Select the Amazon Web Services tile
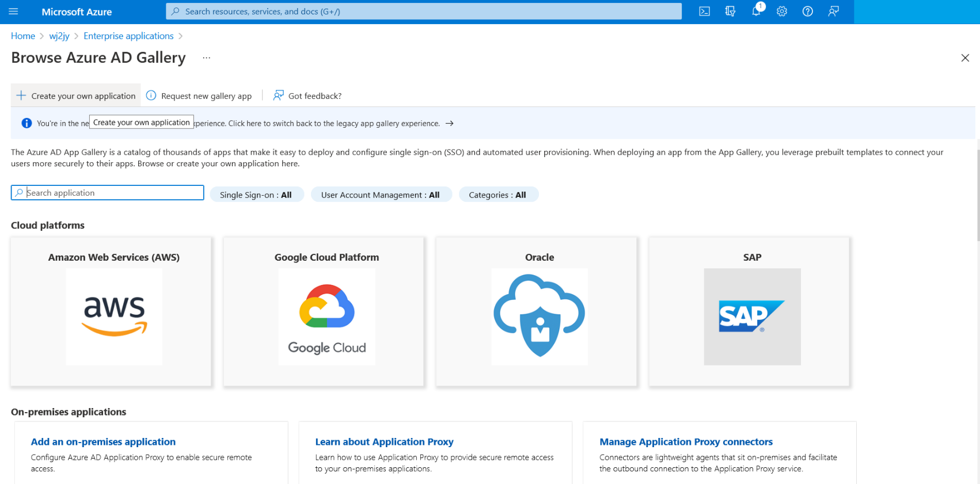 pos(114,311)
